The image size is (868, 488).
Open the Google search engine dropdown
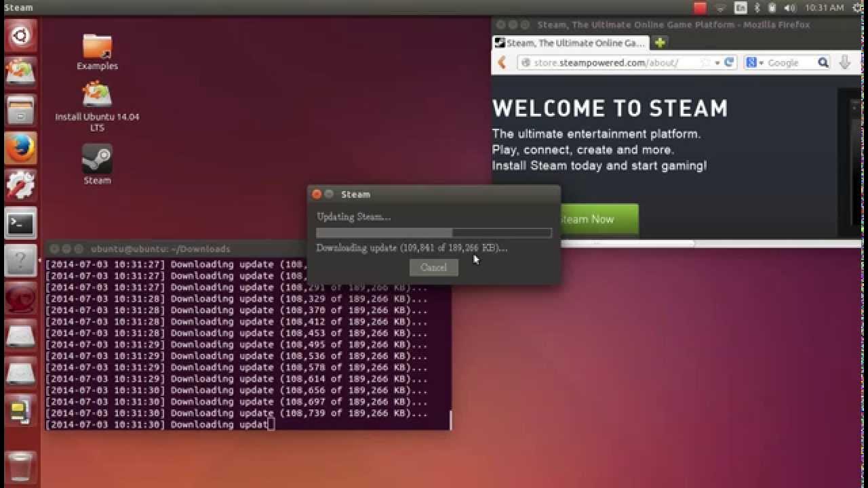coord(754,62)
